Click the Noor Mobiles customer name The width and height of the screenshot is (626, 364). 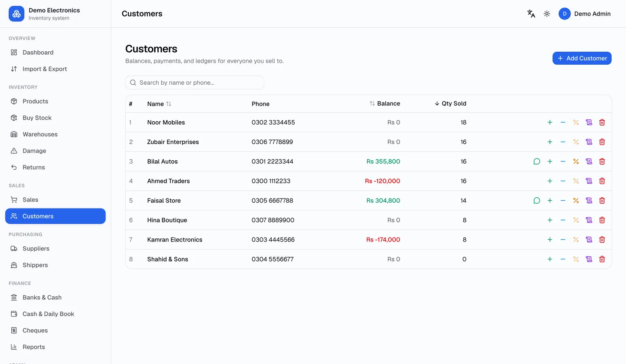click(166, 122)
